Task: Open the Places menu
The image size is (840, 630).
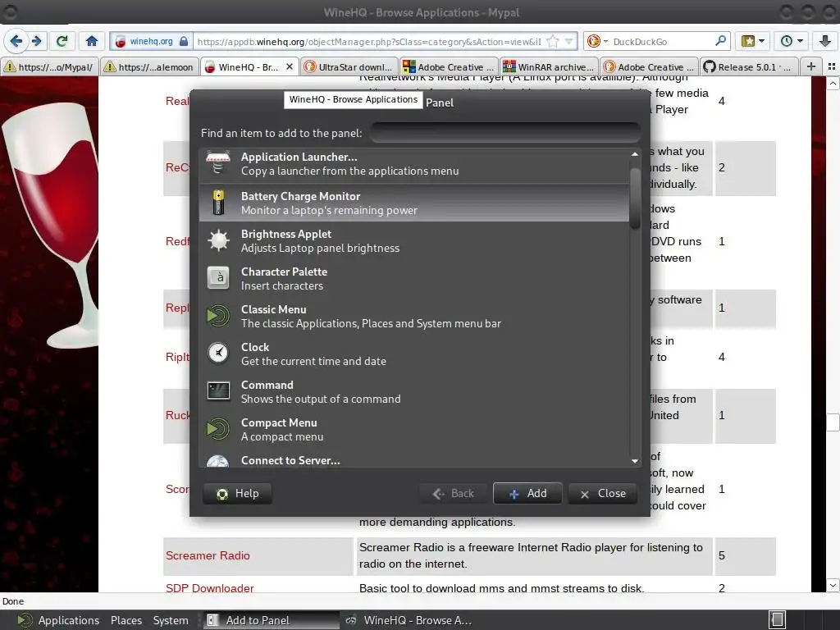Action: [x=126, y=620]
